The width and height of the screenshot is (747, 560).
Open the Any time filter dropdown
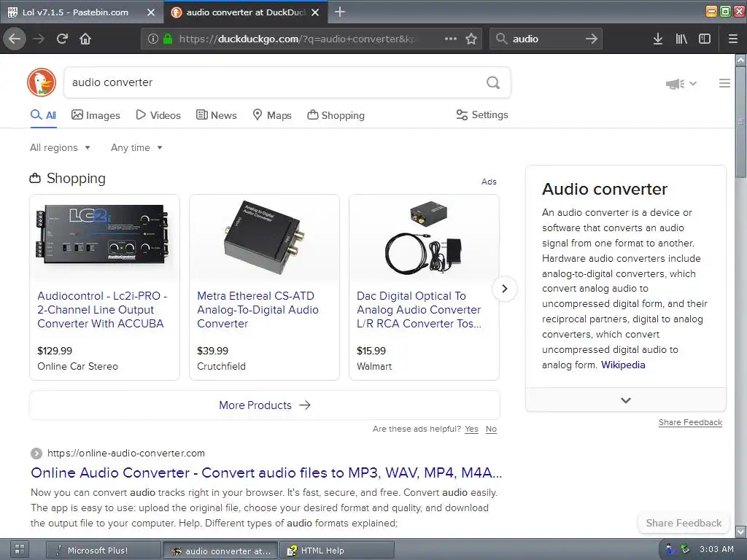point(136,147)
